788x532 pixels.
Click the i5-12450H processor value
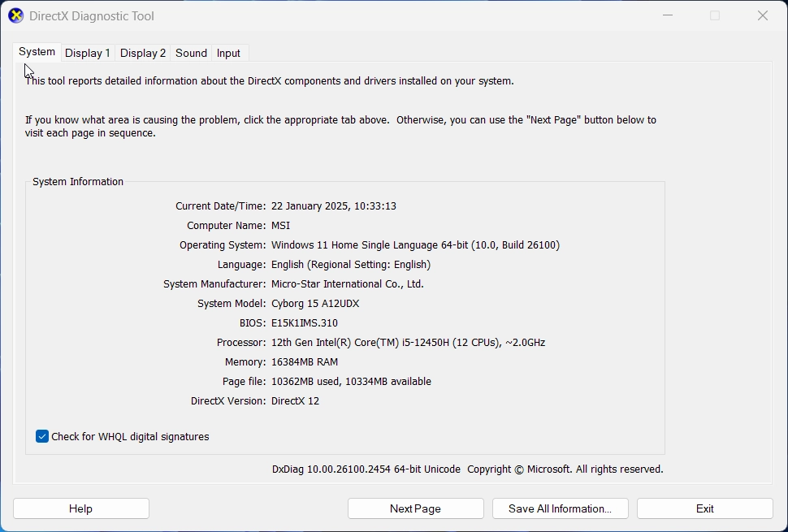point(408,343)
